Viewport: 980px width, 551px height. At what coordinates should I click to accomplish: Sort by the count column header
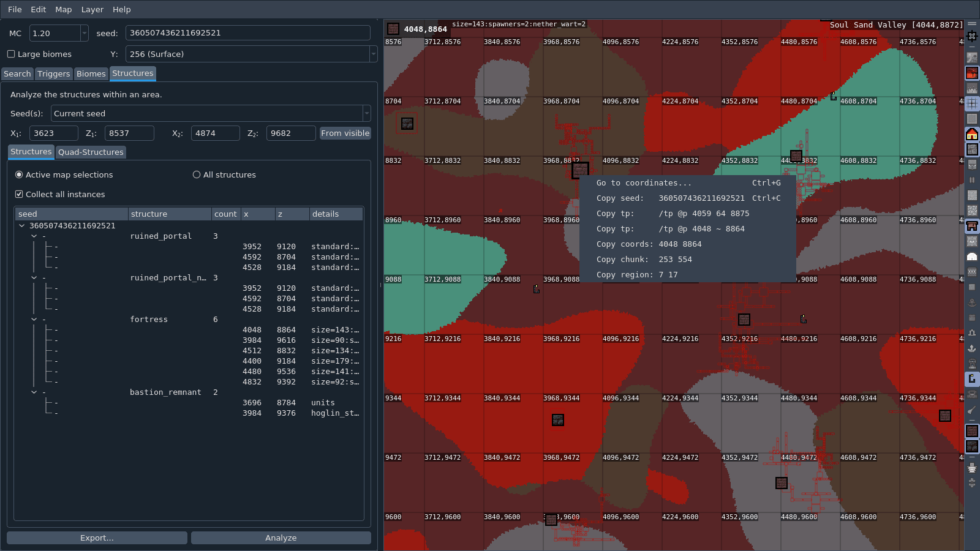(225, 214)
